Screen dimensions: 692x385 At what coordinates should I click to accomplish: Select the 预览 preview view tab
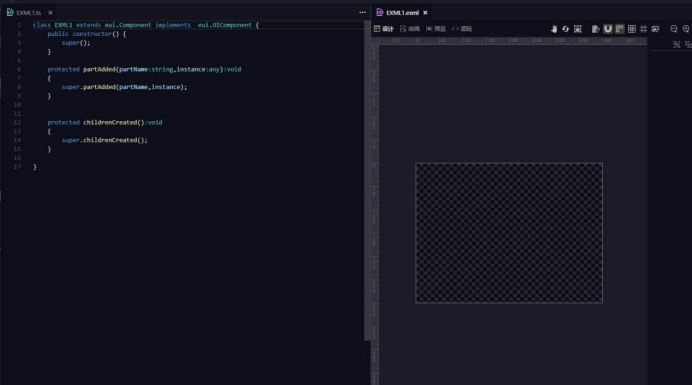[436, 29]
